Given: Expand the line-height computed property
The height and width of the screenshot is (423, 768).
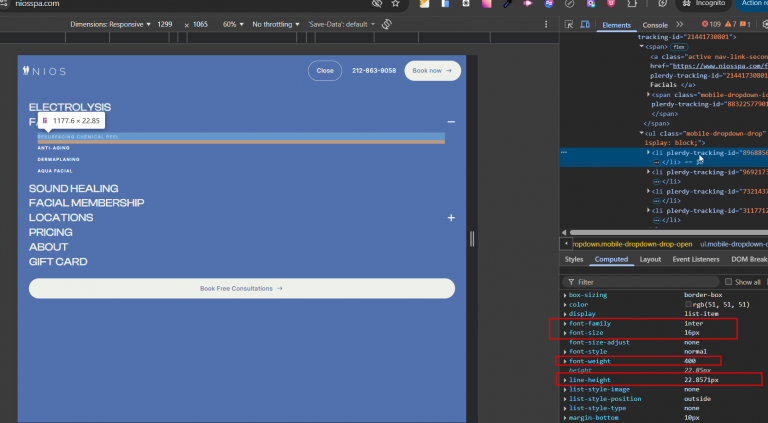Looking at the screenshot, I should [565, 380].
